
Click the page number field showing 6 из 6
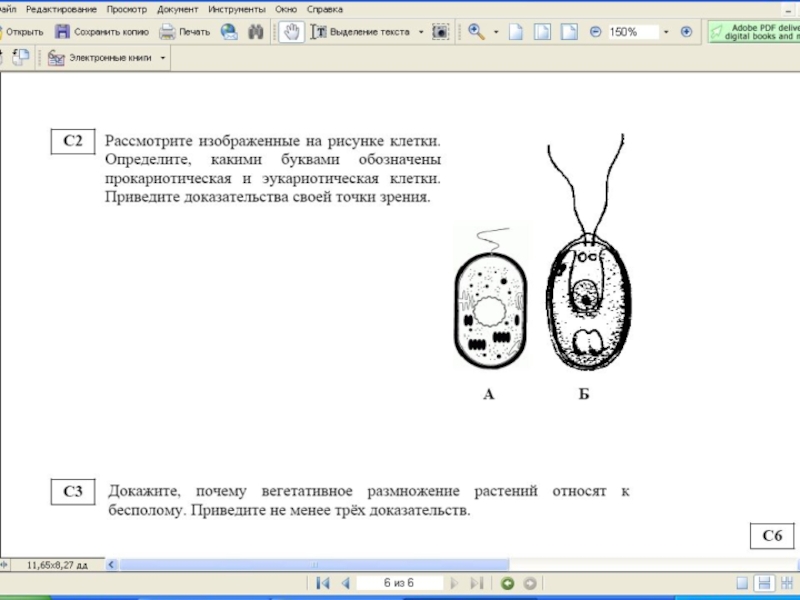pyautogui.click(x=398, y=583)
